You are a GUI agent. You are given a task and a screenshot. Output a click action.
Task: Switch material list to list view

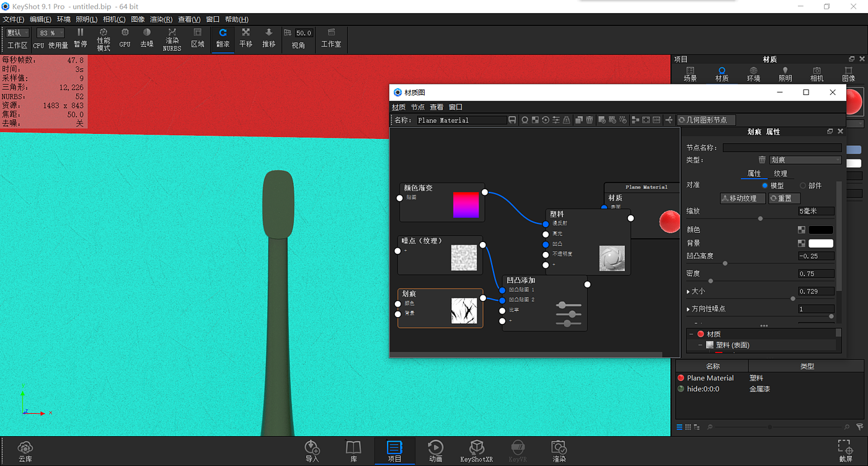(680, 427)
